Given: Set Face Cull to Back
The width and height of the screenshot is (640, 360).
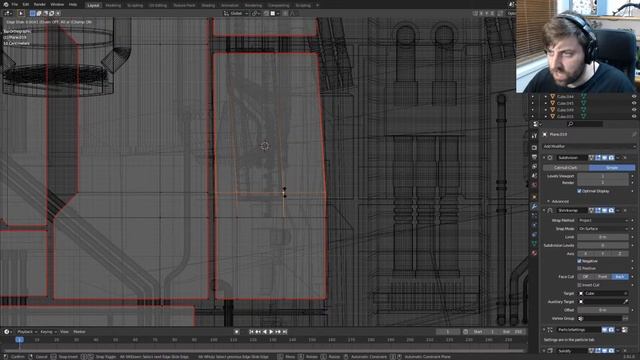Looking at the screenshot, I should (x=620, y=277).
